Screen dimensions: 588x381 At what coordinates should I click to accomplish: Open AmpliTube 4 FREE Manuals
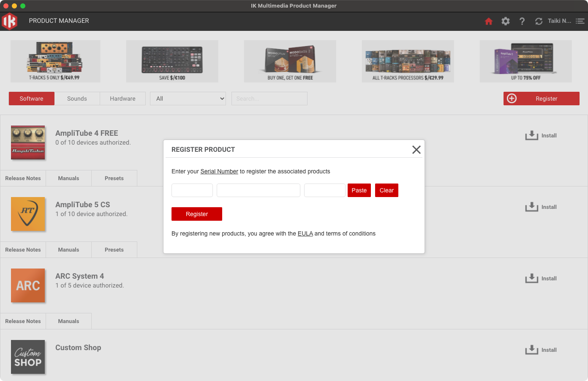(x=68, y=178)
